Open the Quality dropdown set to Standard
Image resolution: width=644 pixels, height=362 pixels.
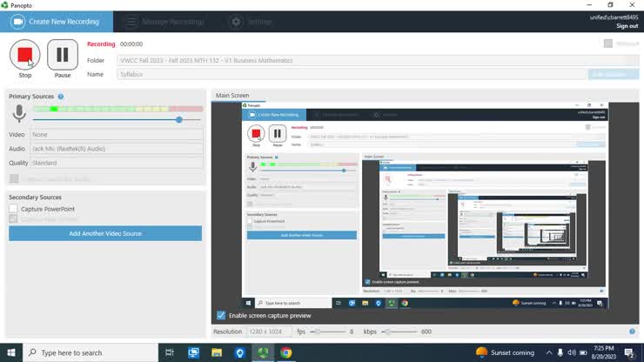point(116,163)
